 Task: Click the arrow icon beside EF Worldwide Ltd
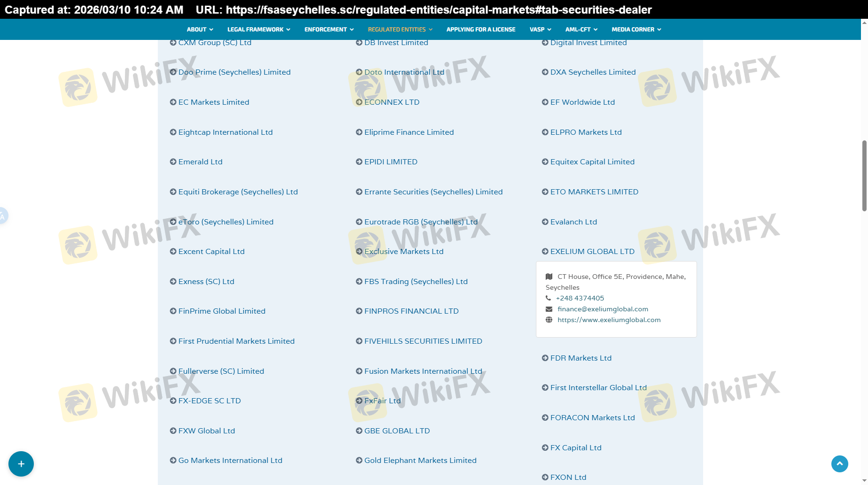[x=545, y=102]
